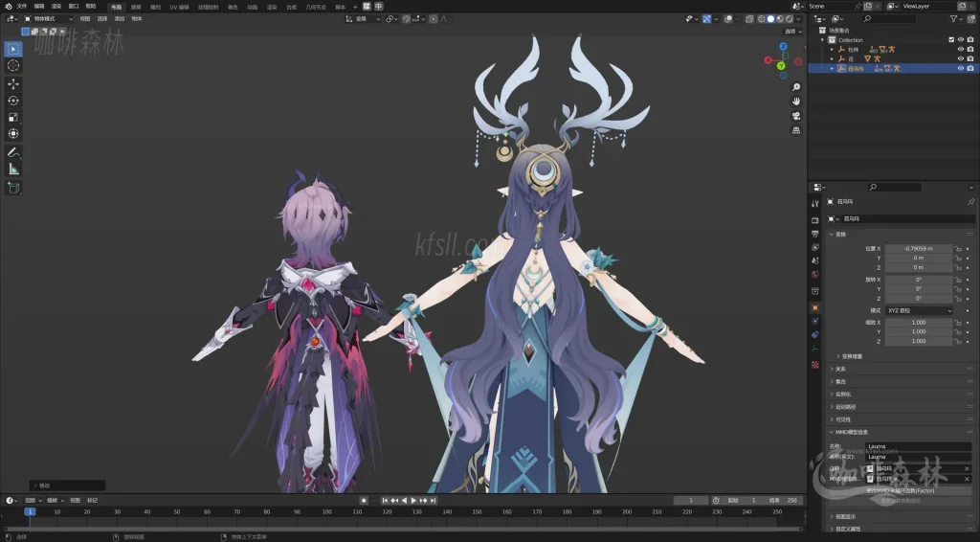Click the viewport pan hand icon
The image size is (980, 542).
[x=796, y=102]
